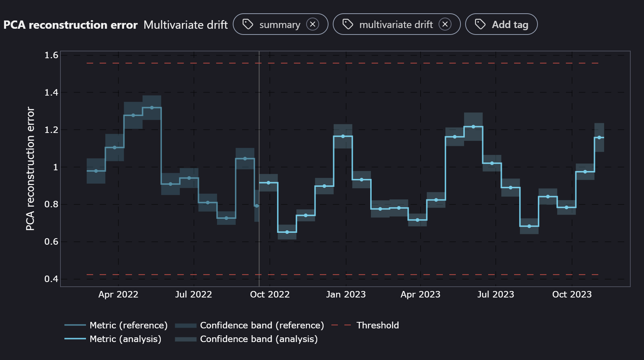Click the Apr 2022 x-axis label

118,295
